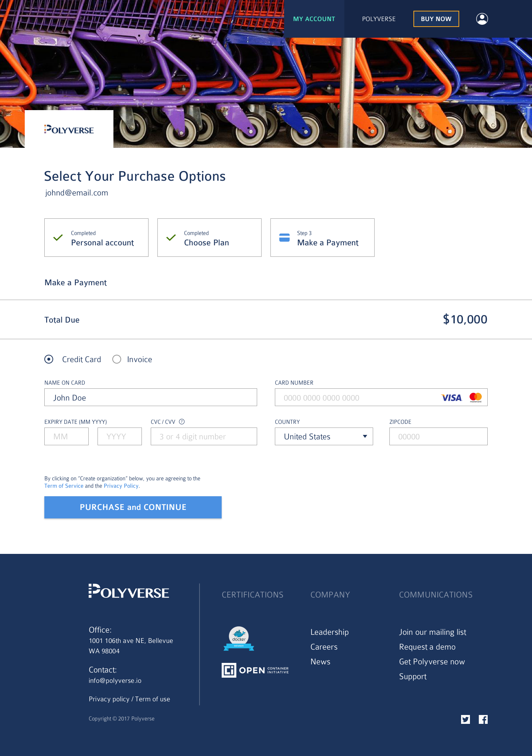Click the Polyverse logo in the header banner

coord(69,129)
